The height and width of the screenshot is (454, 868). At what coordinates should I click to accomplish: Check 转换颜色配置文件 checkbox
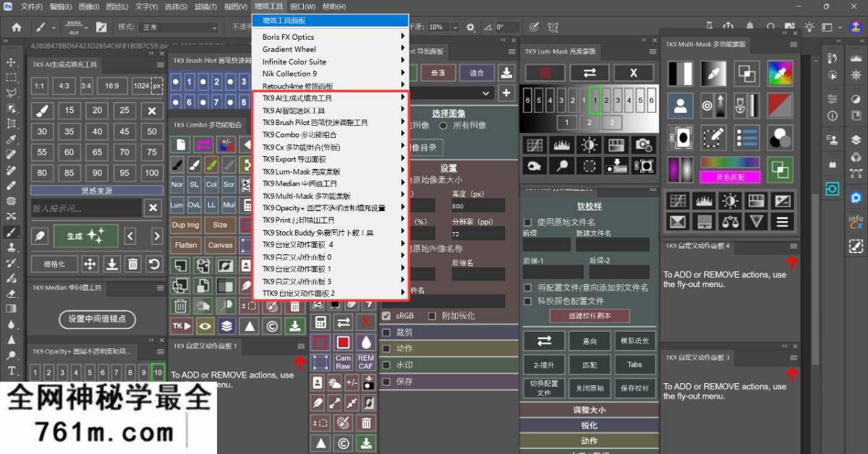coord(528,301)
